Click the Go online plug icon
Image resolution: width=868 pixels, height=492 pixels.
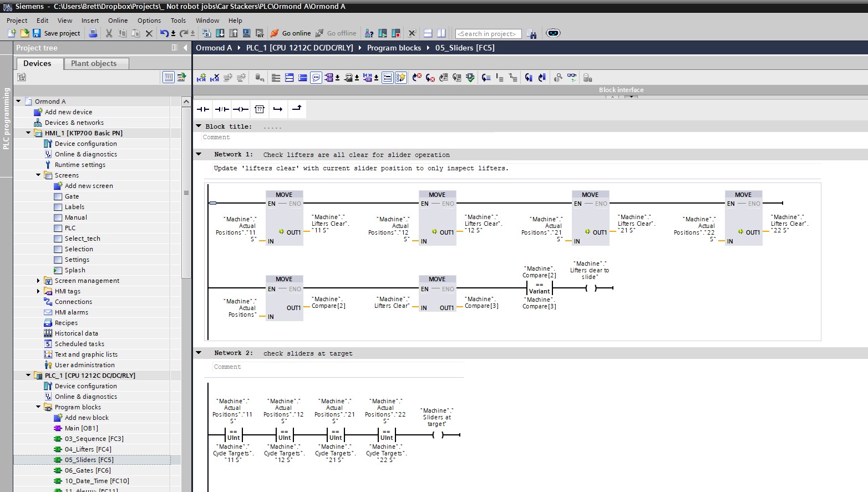click(275, 33)
